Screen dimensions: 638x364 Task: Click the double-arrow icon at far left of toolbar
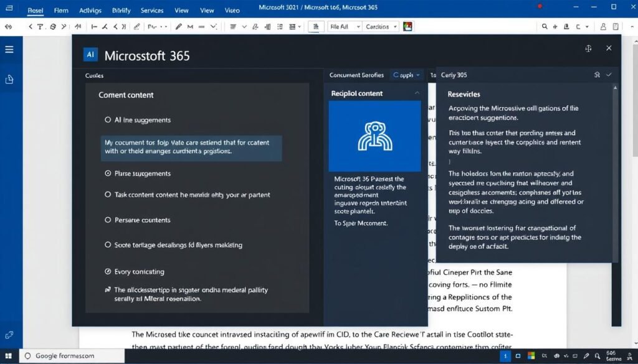[x=9, y=27]
